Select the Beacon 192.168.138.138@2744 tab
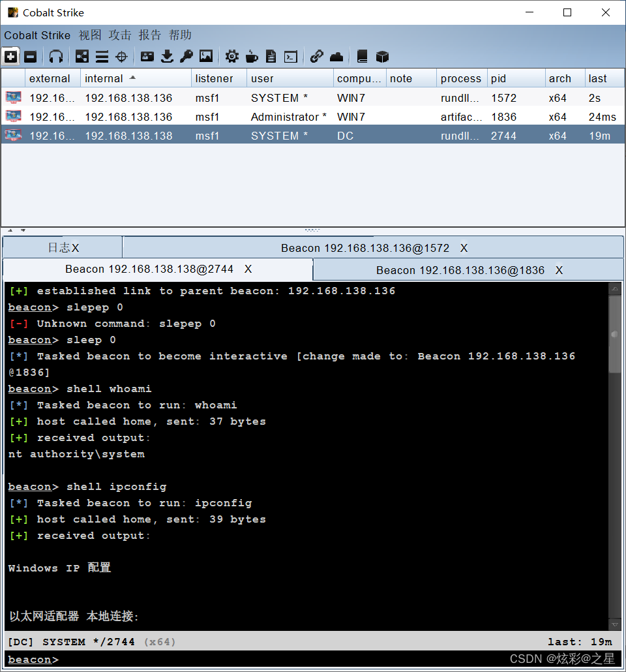The image size is (626, 672). [x=158, y=269]
